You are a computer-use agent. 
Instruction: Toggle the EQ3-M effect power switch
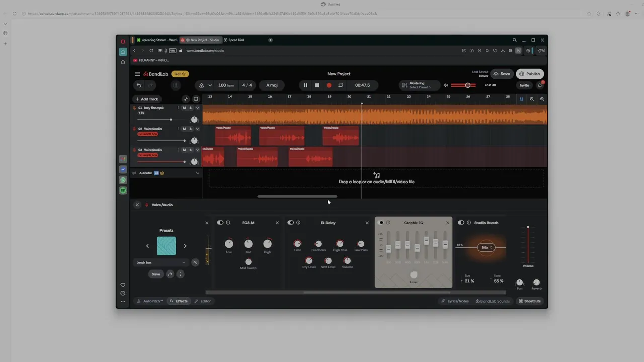click(x=220, y=223)
